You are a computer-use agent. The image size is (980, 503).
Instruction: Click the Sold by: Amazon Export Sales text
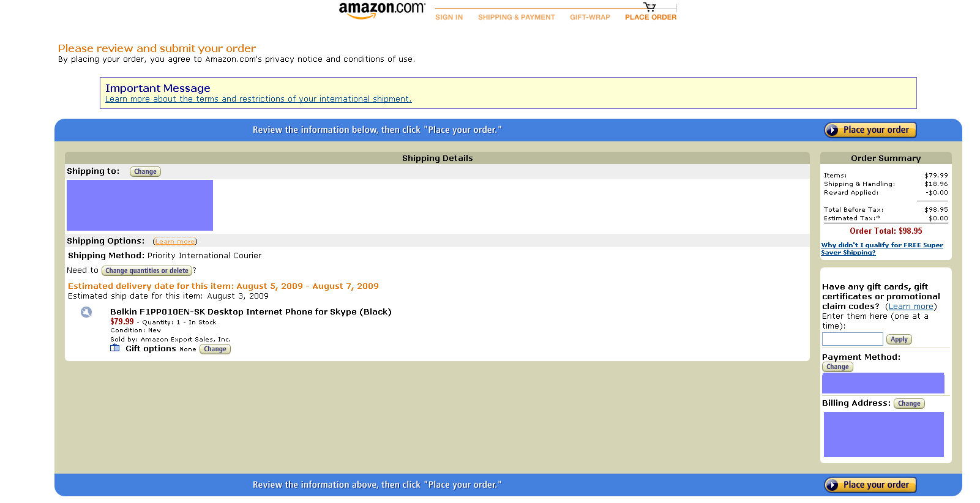pos(170,339)
